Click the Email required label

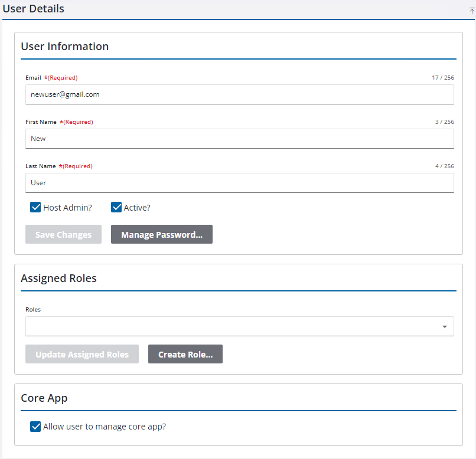tap(34, 78)
